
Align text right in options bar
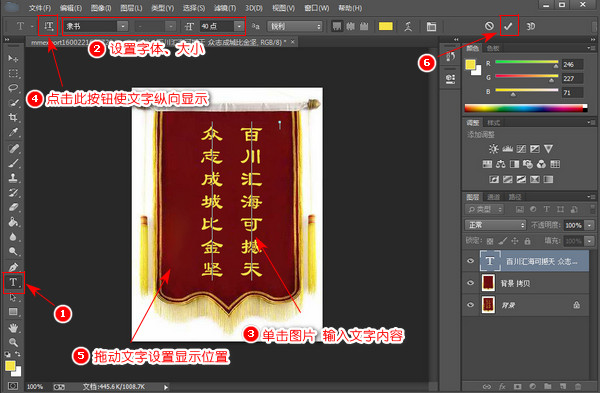coord(364,26)
